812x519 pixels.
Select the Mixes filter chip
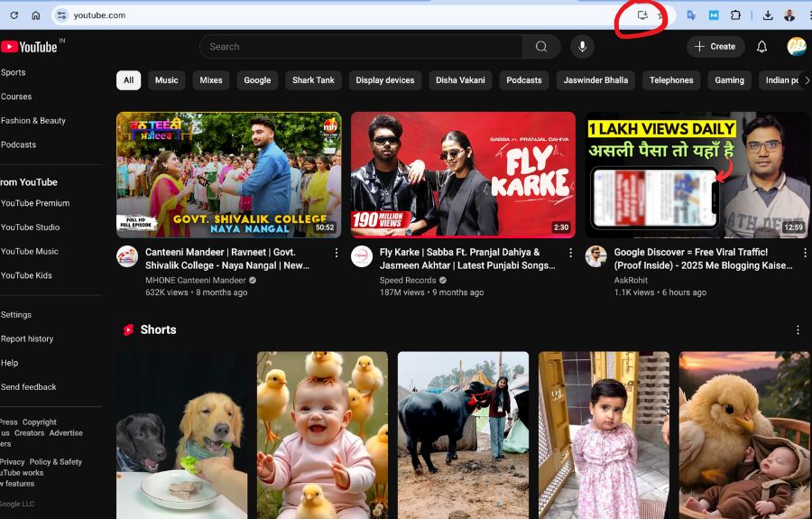[211, 80]
